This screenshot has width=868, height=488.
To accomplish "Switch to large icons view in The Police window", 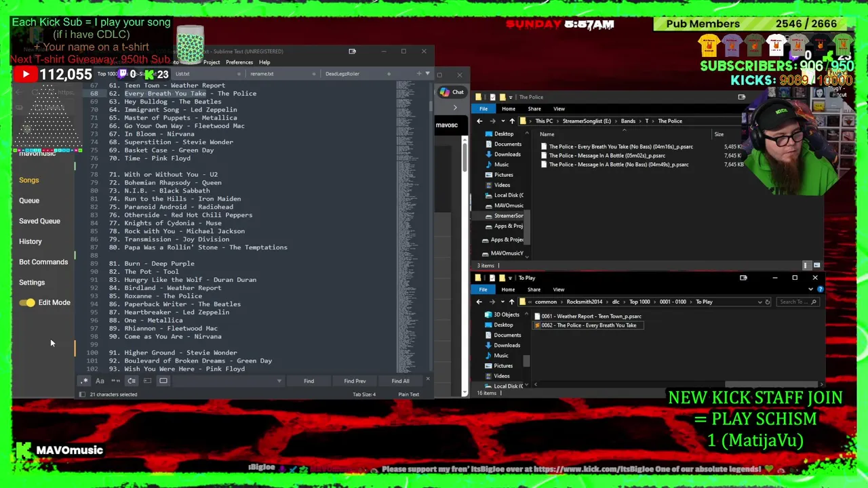I will (816, 265).
